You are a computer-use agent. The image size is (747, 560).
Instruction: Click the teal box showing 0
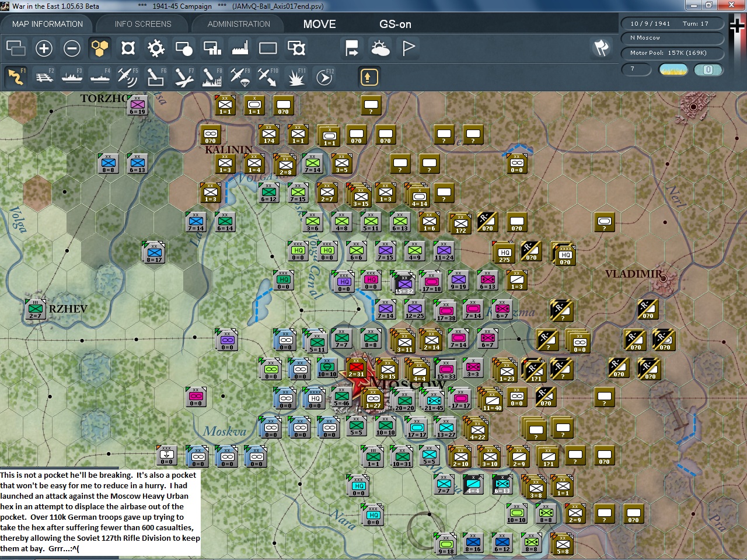[x=708, y=69]
